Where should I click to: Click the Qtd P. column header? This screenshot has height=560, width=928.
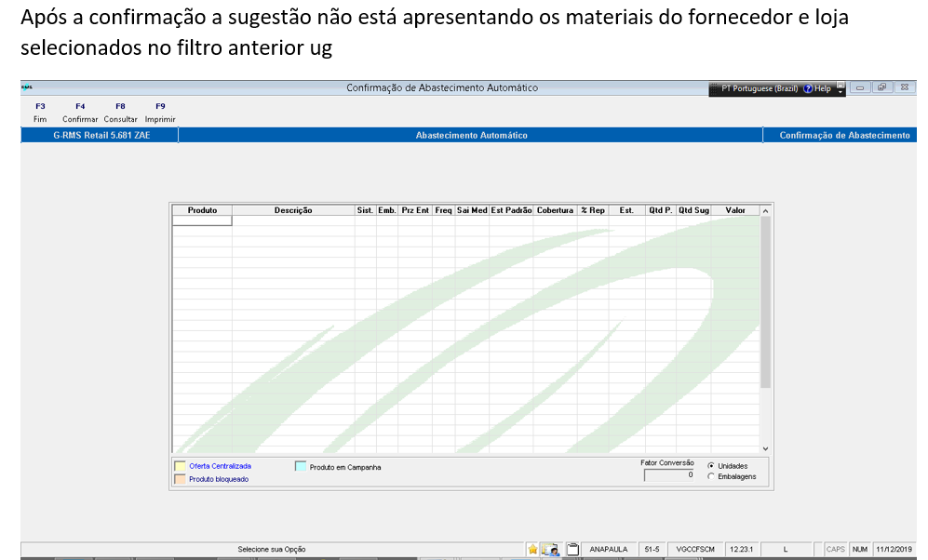tap(661, 210)
